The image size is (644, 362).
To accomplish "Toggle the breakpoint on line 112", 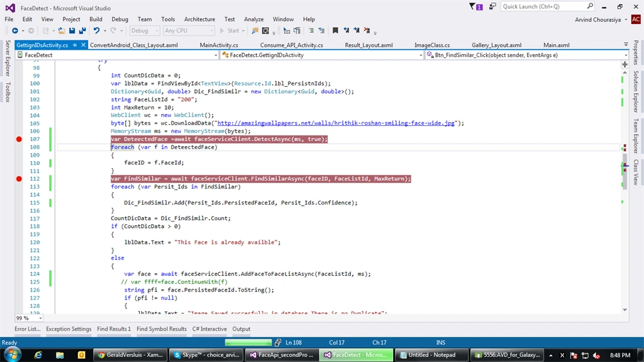I will (19, 179).
